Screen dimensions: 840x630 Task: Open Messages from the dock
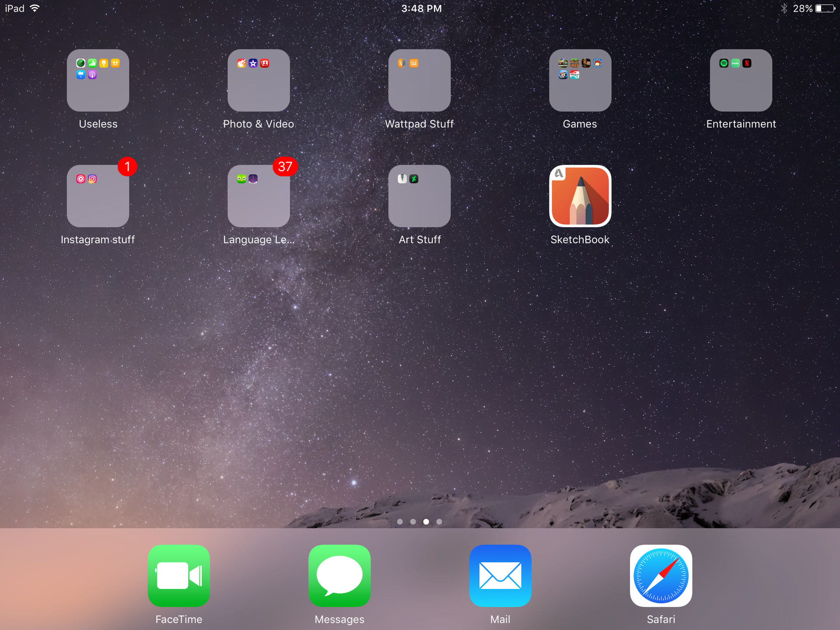339,576
